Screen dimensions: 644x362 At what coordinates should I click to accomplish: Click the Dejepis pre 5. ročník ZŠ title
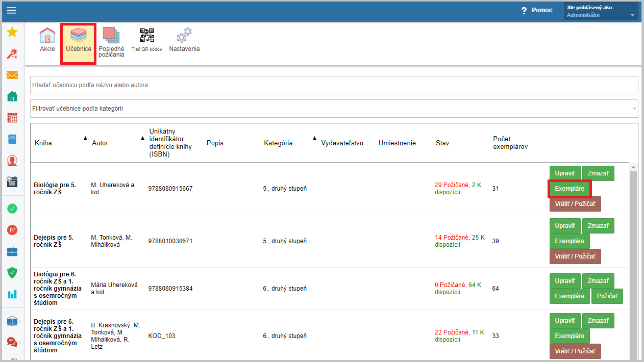click(x=54, y=241)
